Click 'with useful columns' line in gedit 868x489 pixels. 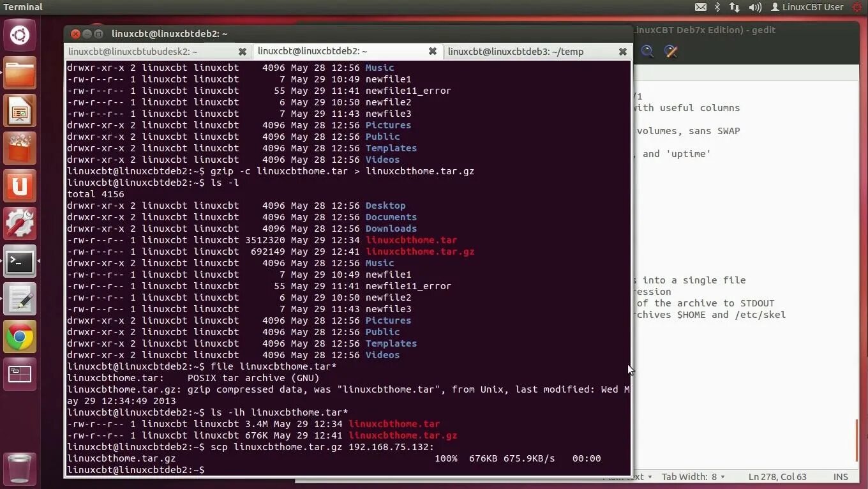point(686,108)
